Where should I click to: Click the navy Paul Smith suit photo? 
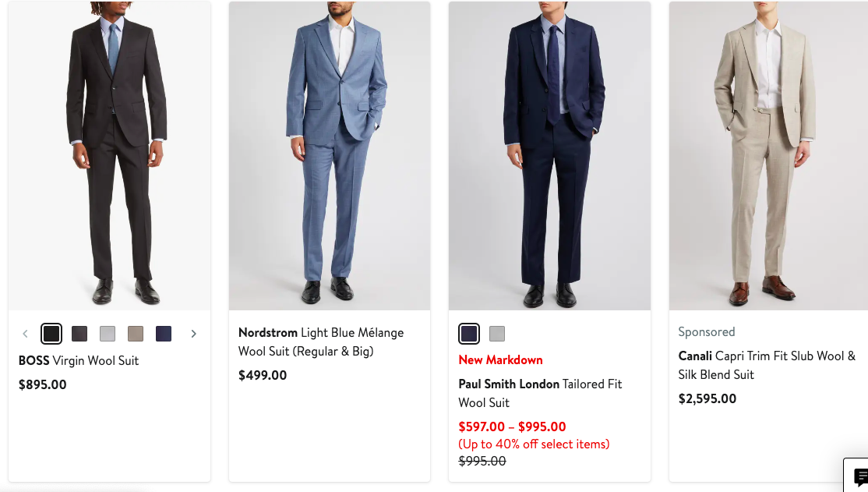(x=549, y=156)
